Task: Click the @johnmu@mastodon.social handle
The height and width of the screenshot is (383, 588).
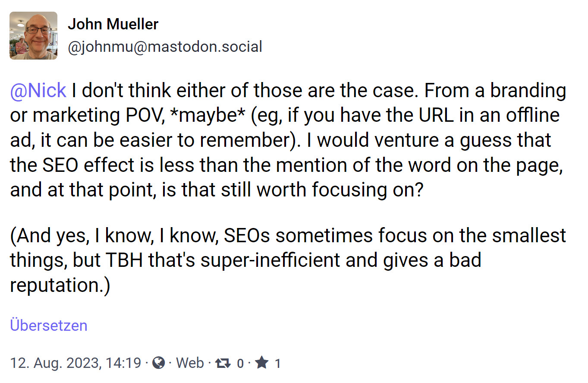Action: pyautogui.click(x=164, y=47)
